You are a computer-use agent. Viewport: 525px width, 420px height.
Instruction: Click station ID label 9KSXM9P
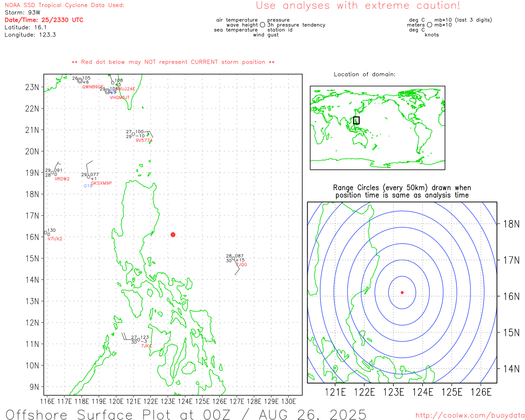101,183
